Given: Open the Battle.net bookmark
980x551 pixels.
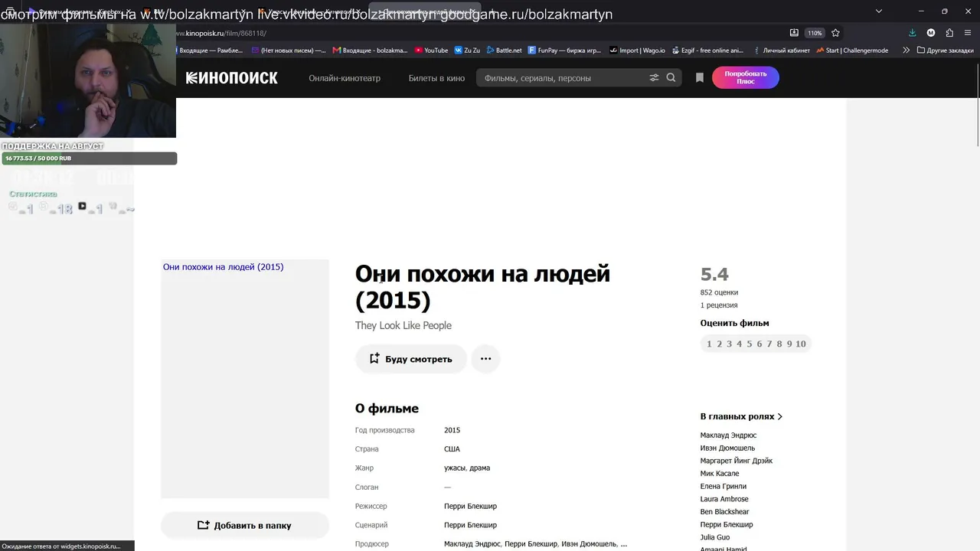Looking at the screenshot, I should point(504,51).
